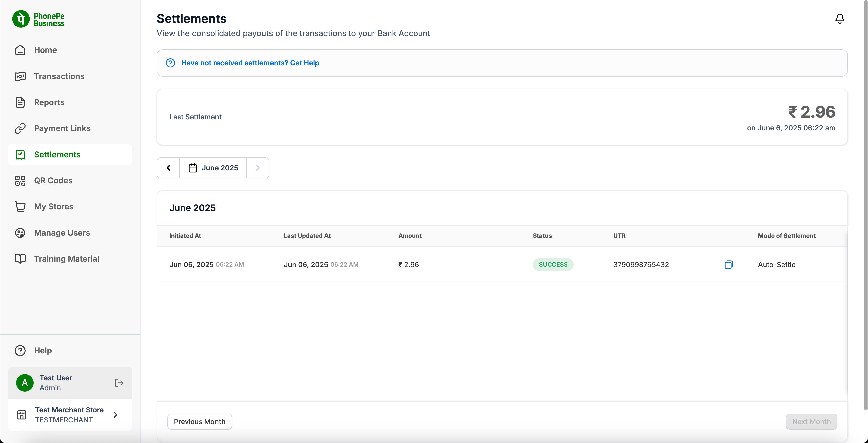This screenshot has width=868, height=443.
Task: Click the PhonePe Business logo
Action: coord(38,19)
